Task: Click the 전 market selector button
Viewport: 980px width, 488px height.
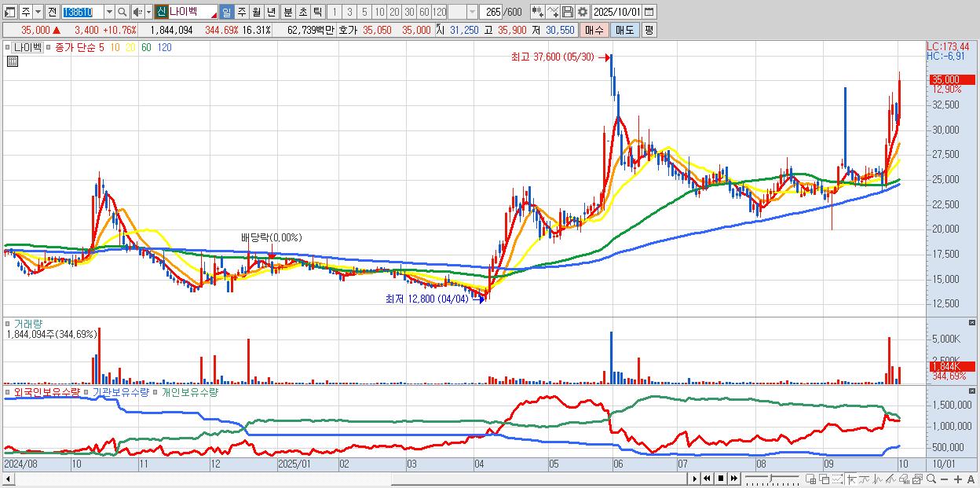Action: point(51,13)
